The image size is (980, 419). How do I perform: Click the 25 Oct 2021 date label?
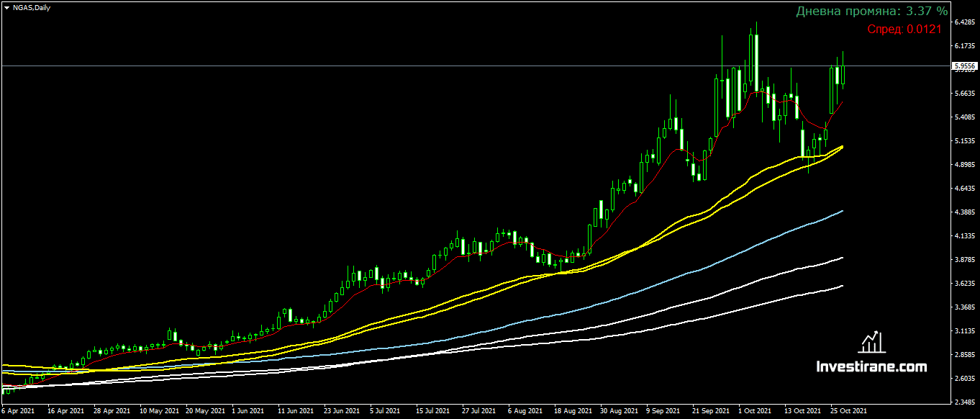(849, 411)
